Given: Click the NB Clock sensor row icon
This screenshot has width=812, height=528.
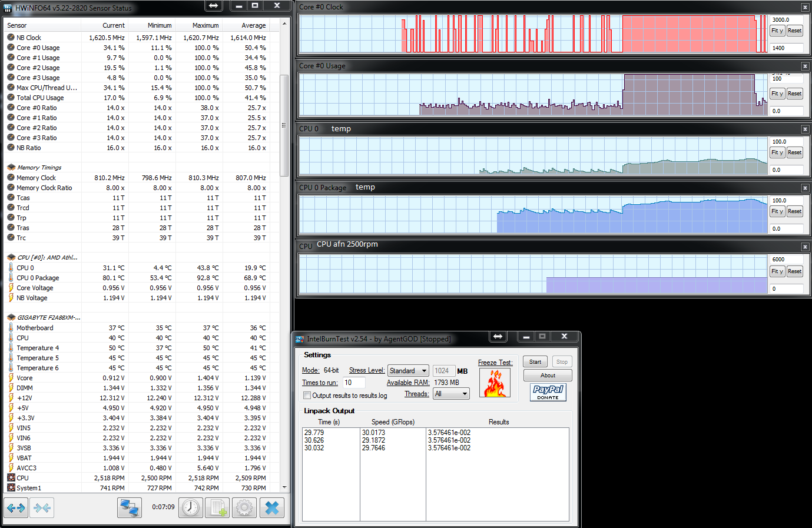Looking at the screenshot, I should 11,38.
